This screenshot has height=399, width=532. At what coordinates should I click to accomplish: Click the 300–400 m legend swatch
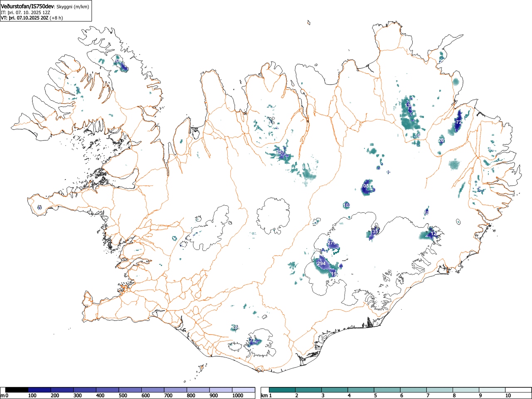85,390
